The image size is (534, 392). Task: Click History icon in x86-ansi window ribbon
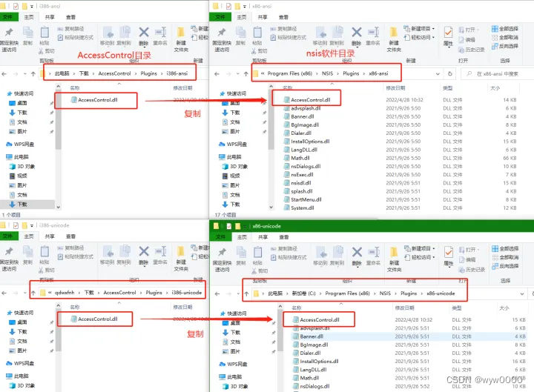pyautogui.click(x=472, y=50)
